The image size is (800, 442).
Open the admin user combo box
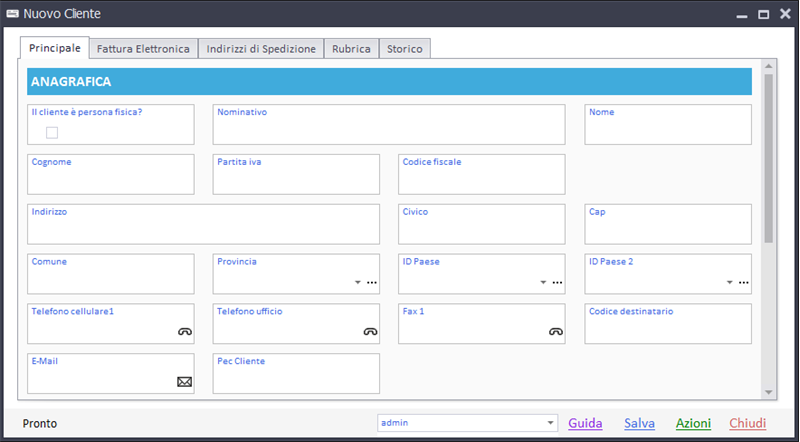coord(467,423)
